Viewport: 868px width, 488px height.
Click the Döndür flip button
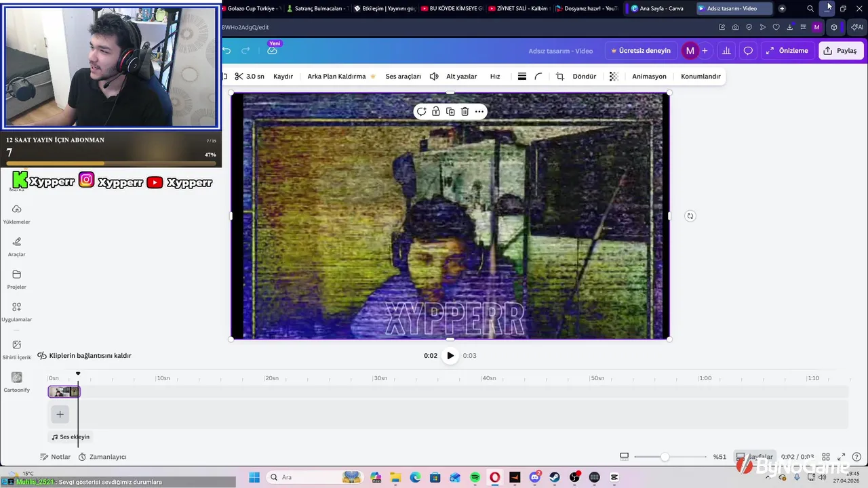pos(584,77)
